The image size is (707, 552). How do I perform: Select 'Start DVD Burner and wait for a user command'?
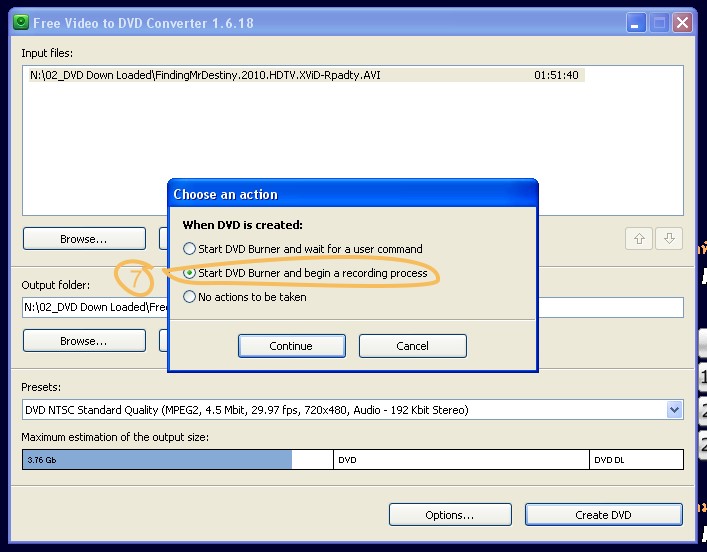coord(303,249)
